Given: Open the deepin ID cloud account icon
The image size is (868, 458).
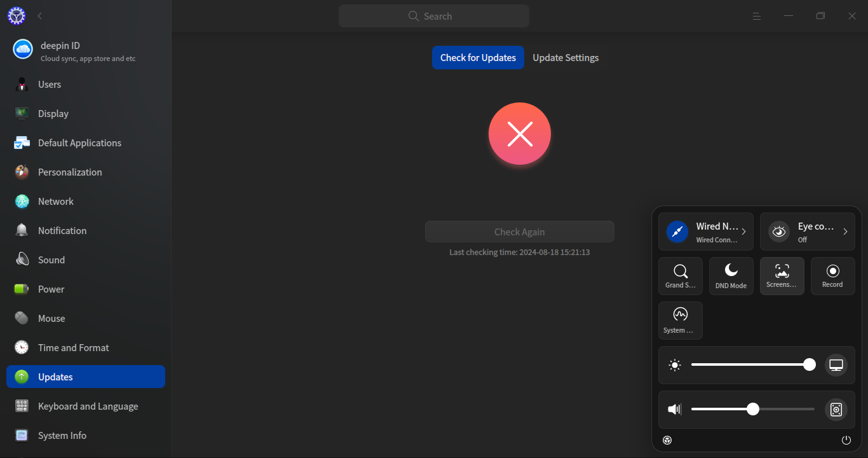Looking at the screenshot, I should [x=23, y=49].
